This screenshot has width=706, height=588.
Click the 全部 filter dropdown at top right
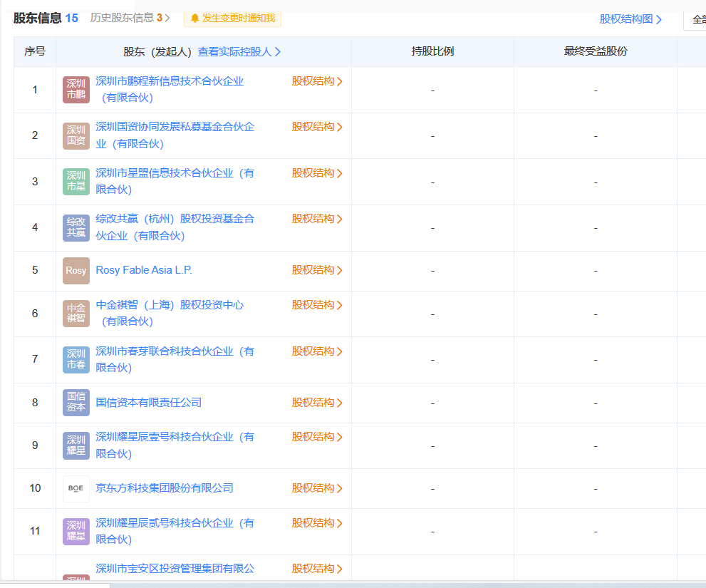(x=696, y=20)
